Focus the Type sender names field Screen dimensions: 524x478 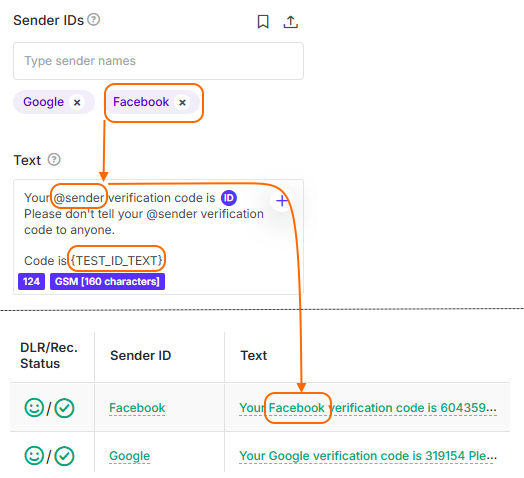[158, 61]
